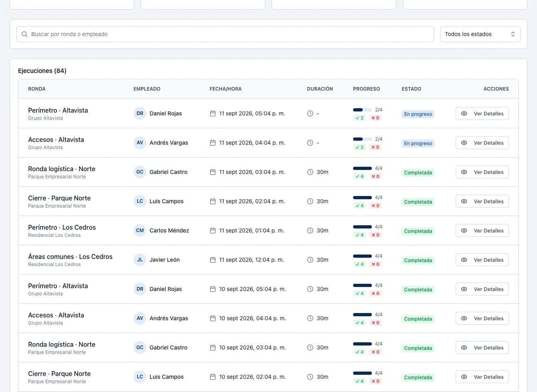View details for Áreas comunes Los Cedros
The width and height of the screenshot is (537, 392).
coord(482,260)
